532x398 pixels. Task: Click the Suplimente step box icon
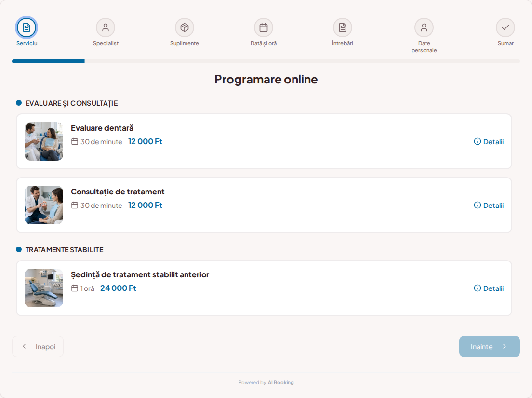coord(185,27)
